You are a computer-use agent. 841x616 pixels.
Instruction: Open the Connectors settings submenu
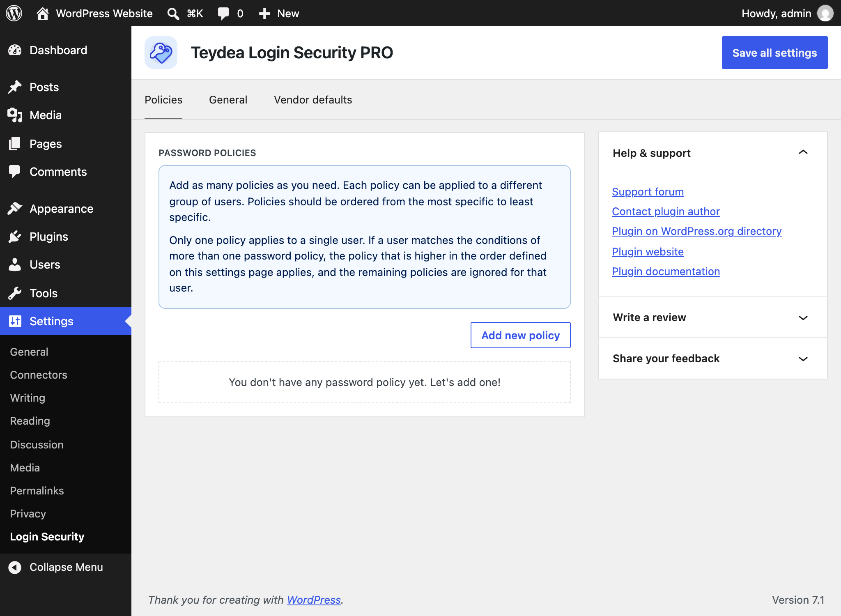point(39,375)
